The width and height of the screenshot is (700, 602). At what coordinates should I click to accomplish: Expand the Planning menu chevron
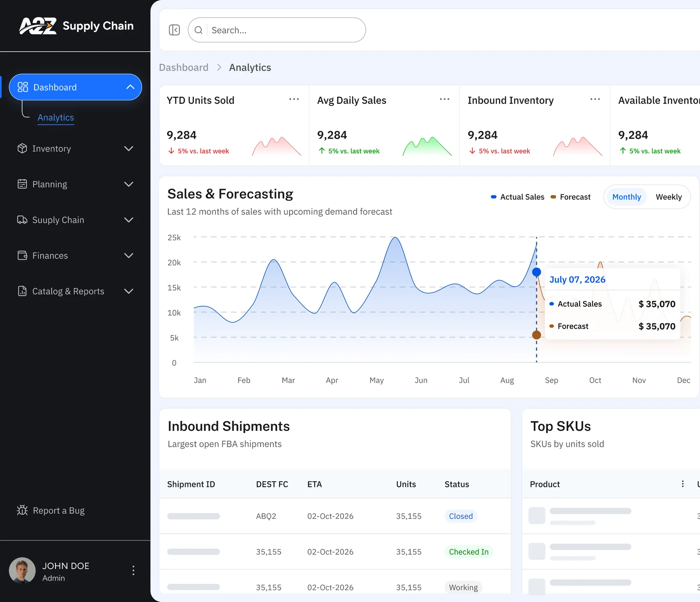pos(129,184)
